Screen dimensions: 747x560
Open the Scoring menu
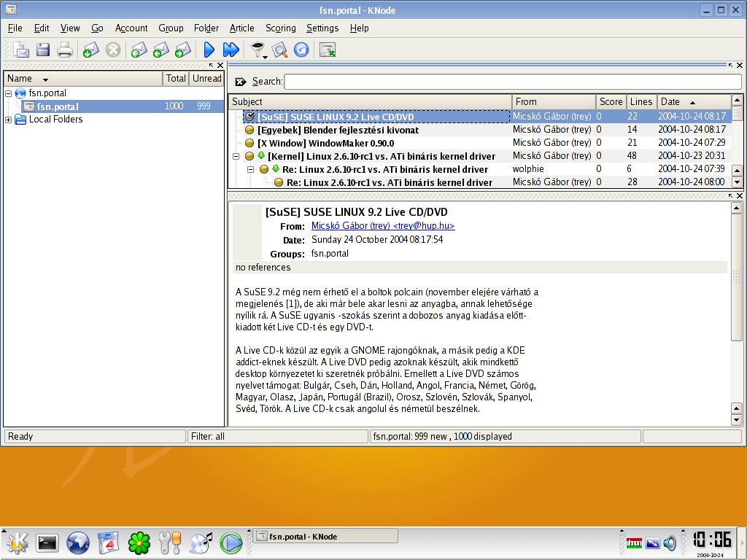pyautogui.click(x=281, y=28)
